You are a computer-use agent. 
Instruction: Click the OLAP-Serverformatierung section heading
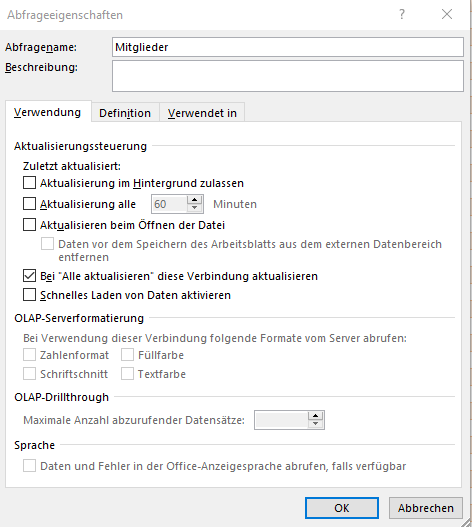click(x=79, y=318)
